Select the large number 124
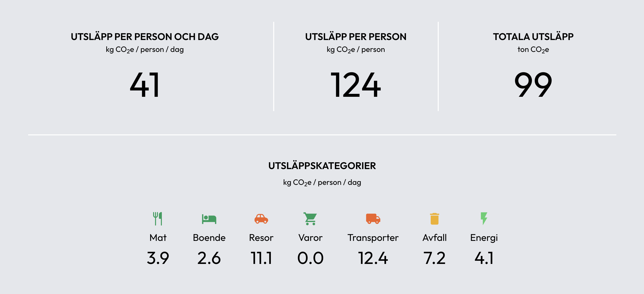Screen dimensions: 644x294 [x=355, y=84]
